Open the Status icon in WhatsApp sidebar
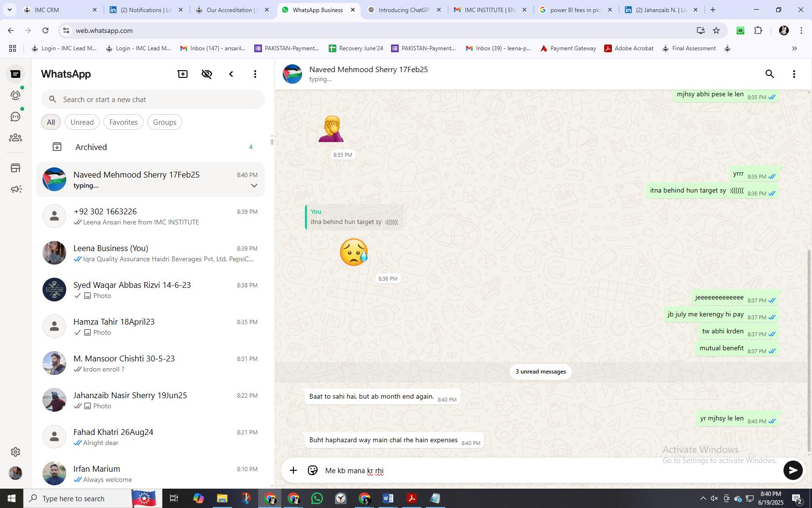The width and height of the screenshot is (812, 508). (15, 95)
